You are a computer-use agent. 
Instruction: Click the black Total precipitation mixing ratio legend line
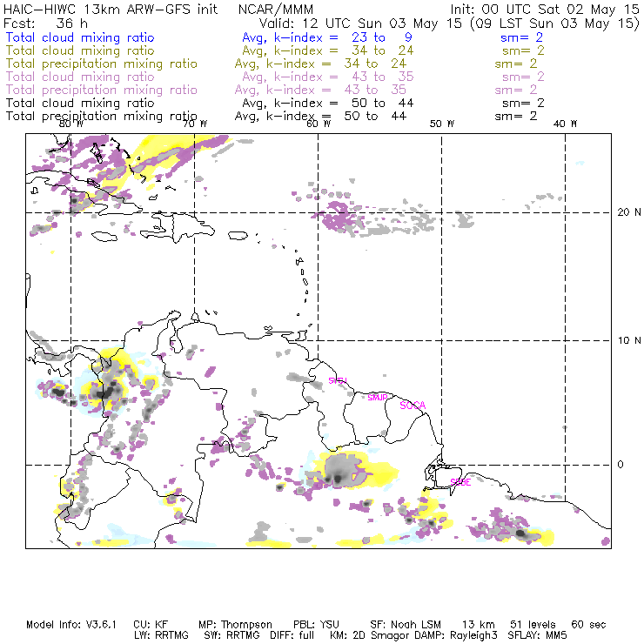point(102,117)
